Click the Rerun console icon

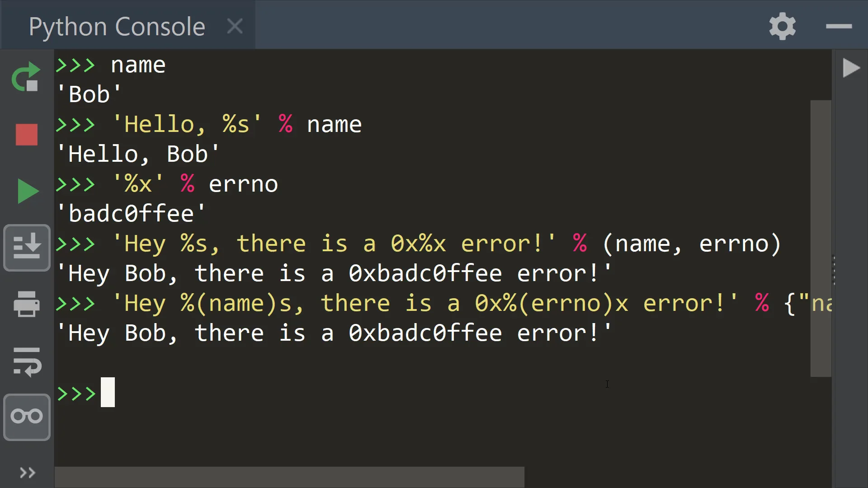pos(26,76)
